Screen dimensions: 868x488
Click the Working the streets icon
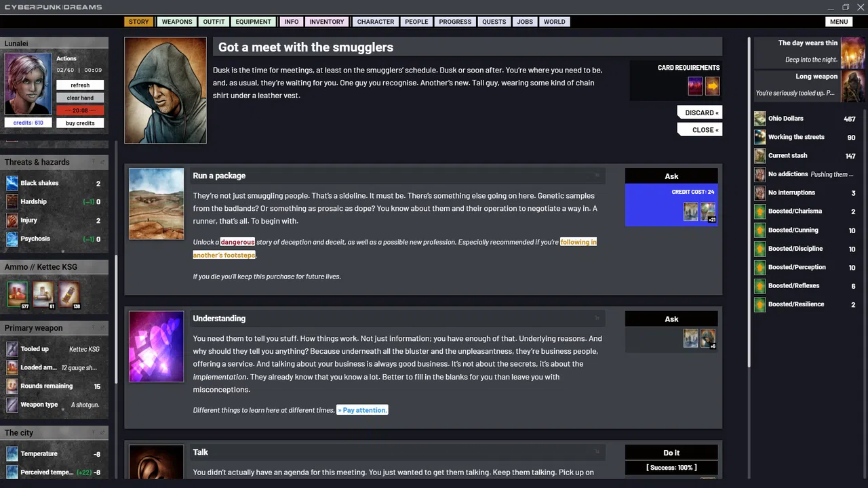coord(760,137)
